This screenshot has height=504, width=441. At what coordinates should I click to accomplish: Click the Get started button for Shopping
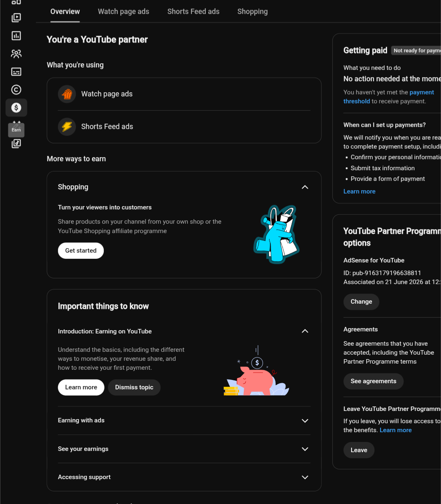(81, 251)
